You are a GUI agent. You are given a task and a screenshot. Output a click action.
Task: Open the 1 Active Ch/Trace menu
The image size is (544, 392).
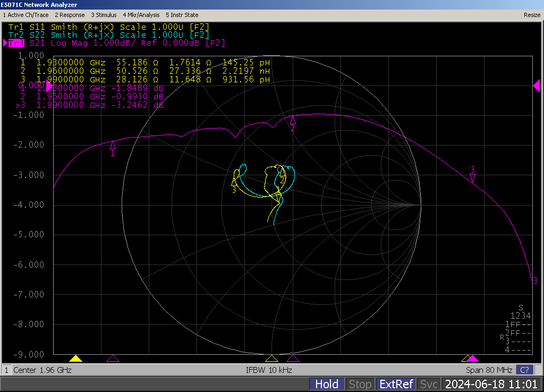pos(26,15)
